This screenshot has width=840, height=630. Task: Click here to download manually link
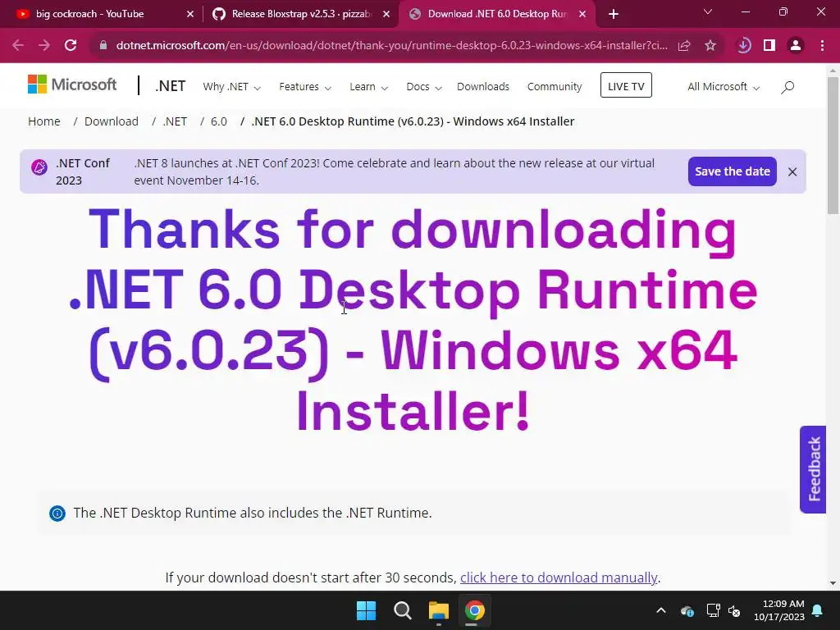(558, 577)
